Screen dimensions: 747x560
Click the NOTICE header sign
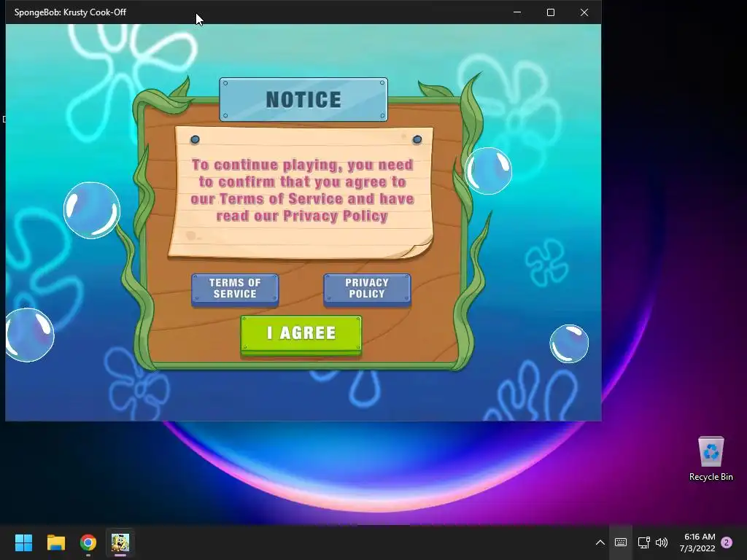click(303, 99)
